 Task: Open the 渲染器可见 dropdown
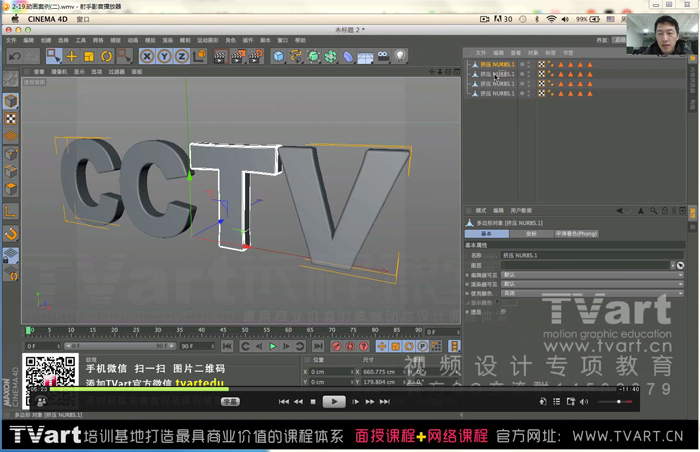[x=592, y=284]
